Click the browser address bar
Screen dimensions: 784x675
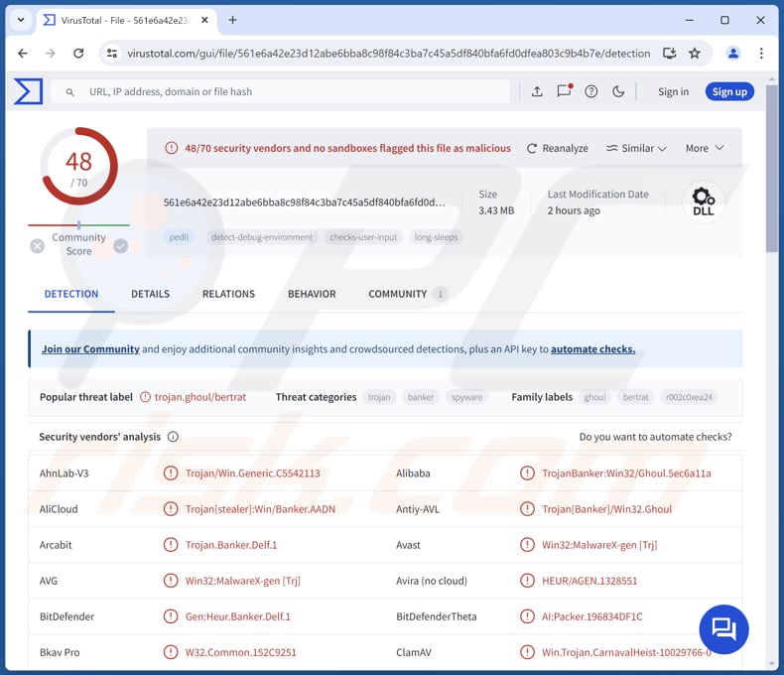click(388, 54)
